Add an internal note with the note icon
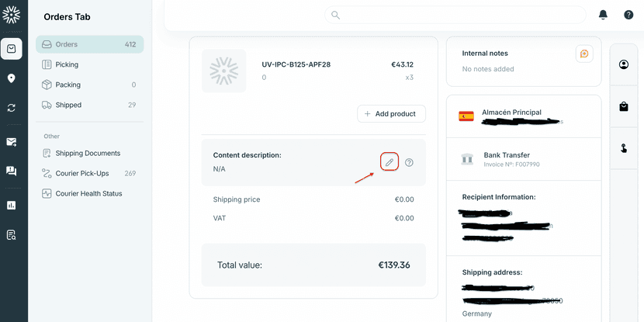This screenshot has height=322, width=644. click(x=583, y=54)
